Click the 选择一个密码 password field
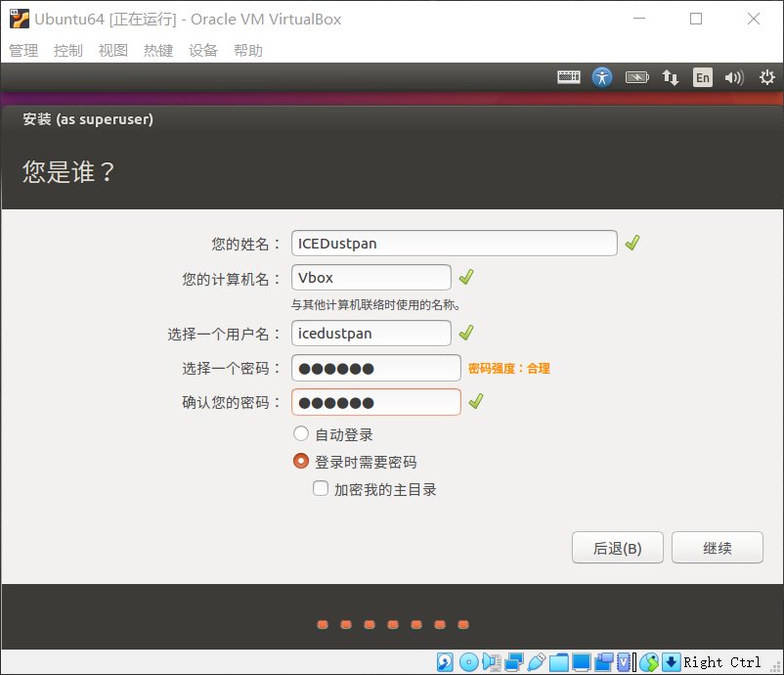Screen dimensions: 784x675 click(376, 368)
